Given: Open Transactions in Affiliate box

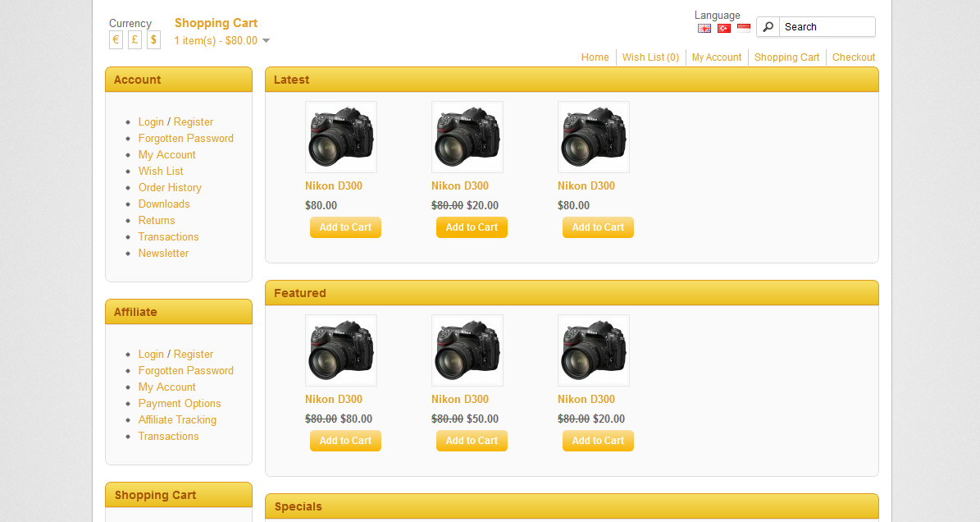Looking at the screenshot, I should point(168,436).
